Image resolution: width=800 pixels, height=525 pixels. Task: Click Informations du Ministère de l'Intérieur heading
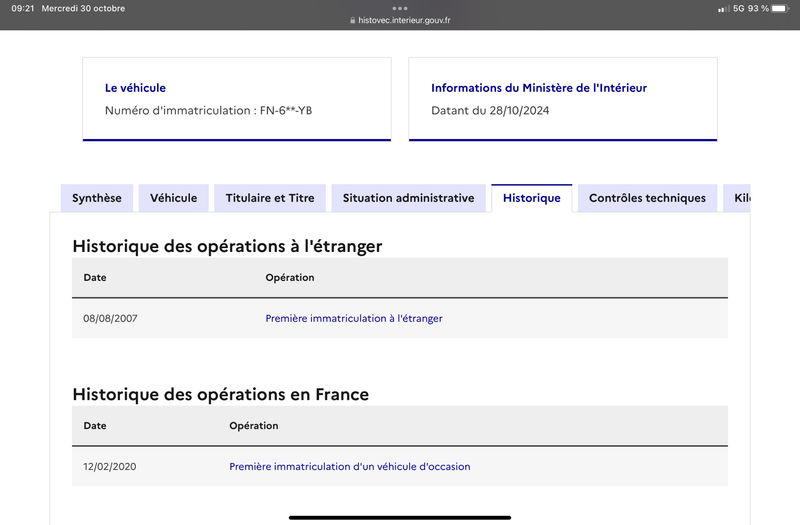[539, 88]
